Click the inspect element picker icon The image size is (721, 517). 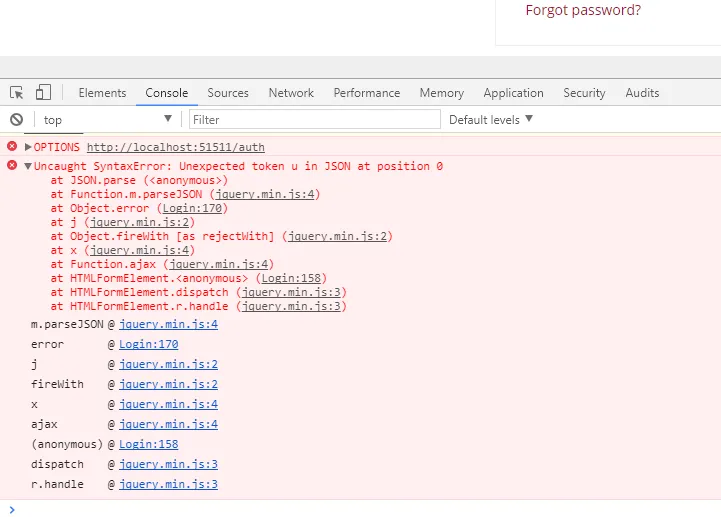click(17, 93)
